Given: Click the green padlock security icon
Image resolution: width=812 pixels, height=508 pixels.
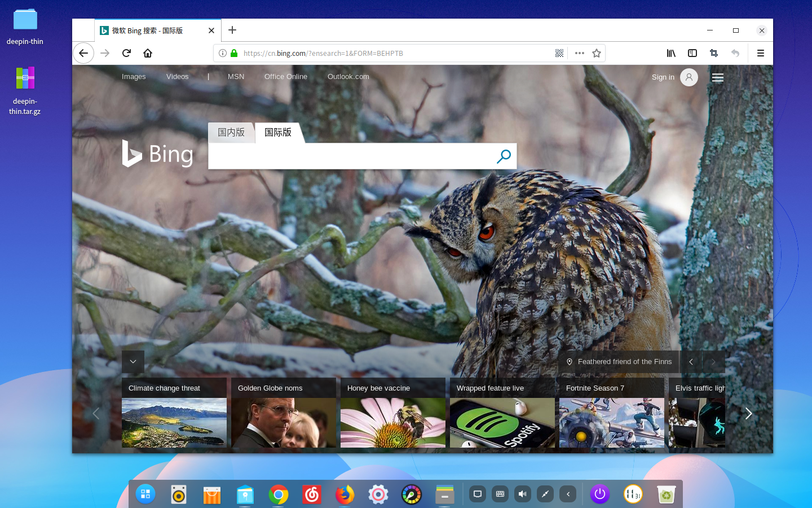Looking at the screenshot, I should point(234,53).
